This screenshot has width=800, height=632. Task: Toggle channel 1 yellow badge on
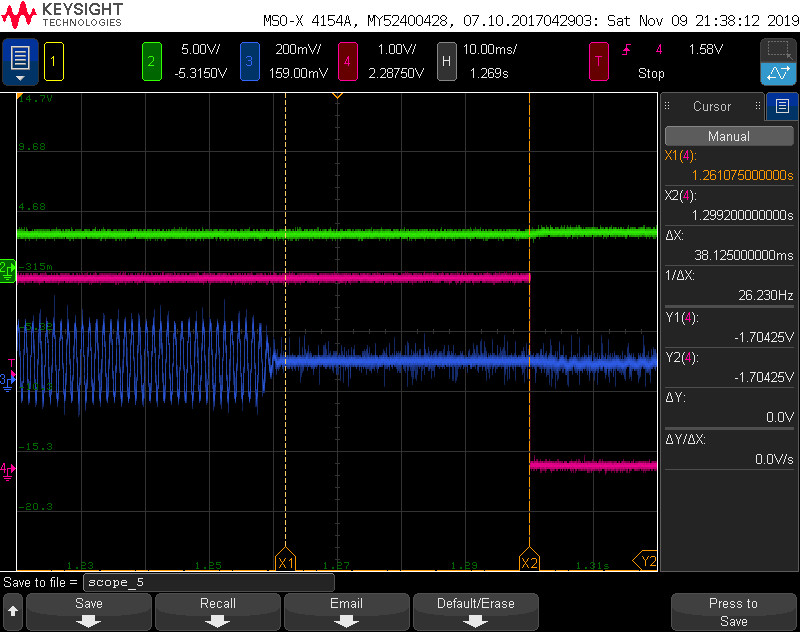pyautogui.click(x=54, y=61)
